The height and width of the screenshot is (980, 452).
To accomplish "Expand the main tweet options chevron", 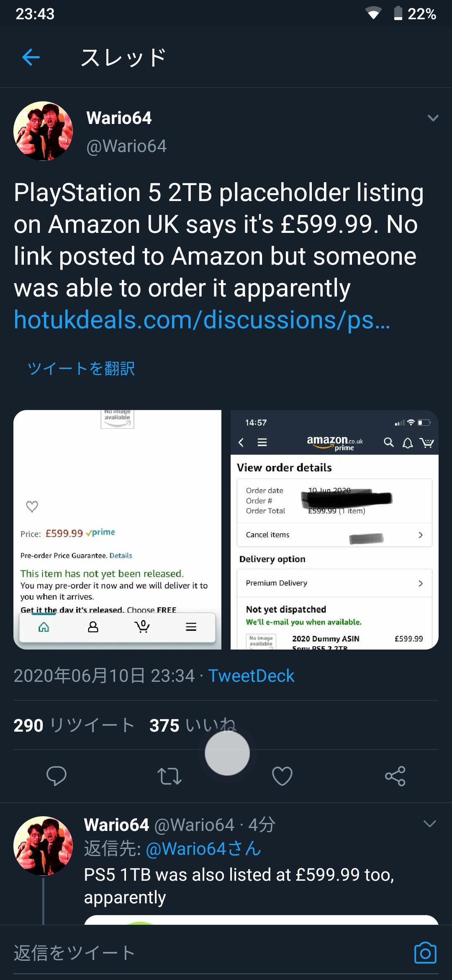I will 433,118.
